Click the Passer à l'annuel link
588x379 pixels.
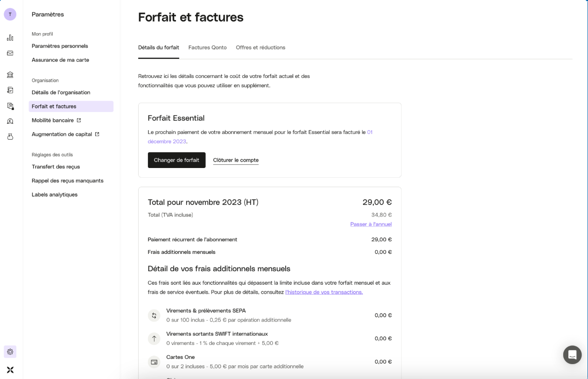pyautogui.click(x=371, y=224)
